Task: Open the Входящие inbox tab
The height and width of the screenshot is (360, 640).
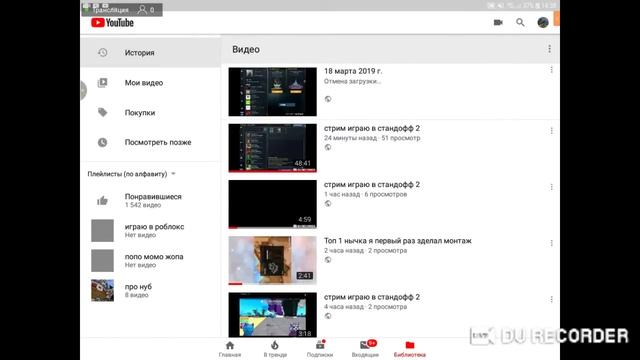Action: (365, 349)
